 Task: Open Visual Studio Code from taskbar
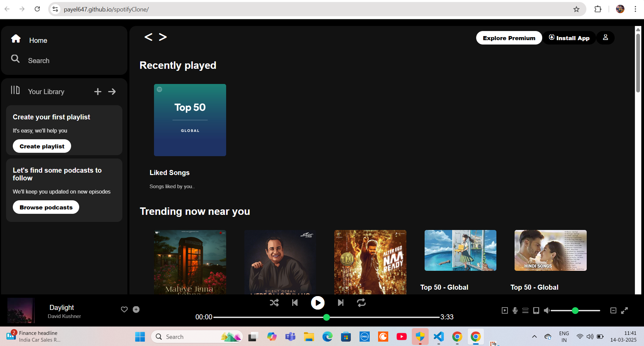pos(439,337)
